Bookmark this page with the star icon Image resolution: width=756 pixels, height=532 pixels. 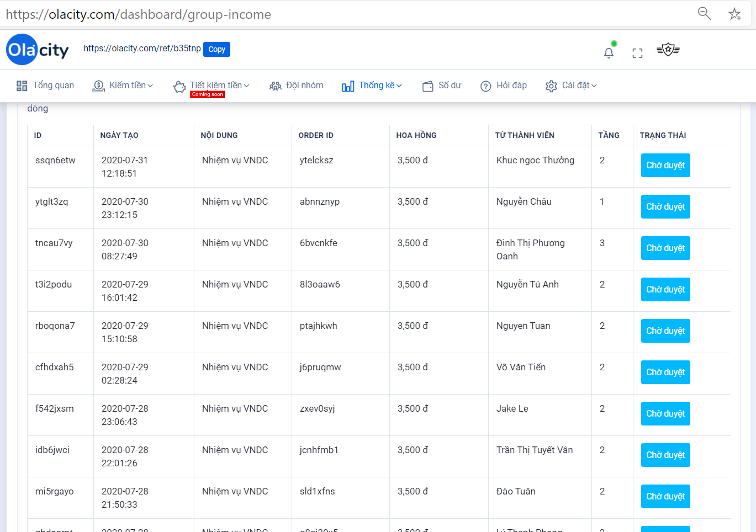pyautogui.click(x=734, y=14)
